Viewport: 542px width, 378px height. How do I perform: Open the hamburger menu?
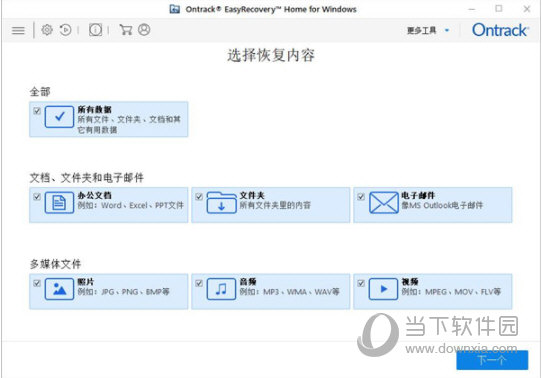pyautogui.click(x=18, y=31)
